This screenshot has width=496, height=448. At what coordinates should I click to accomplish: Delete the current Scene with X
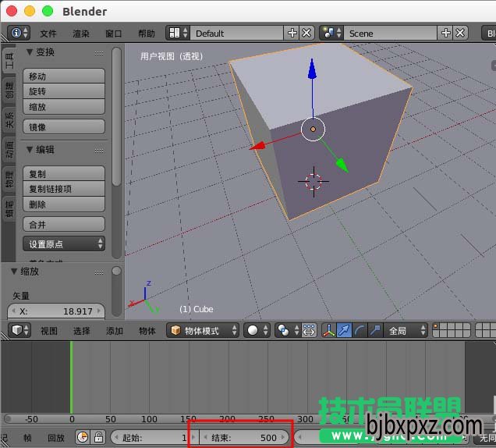pyautogui.click(x=460, y=33)
